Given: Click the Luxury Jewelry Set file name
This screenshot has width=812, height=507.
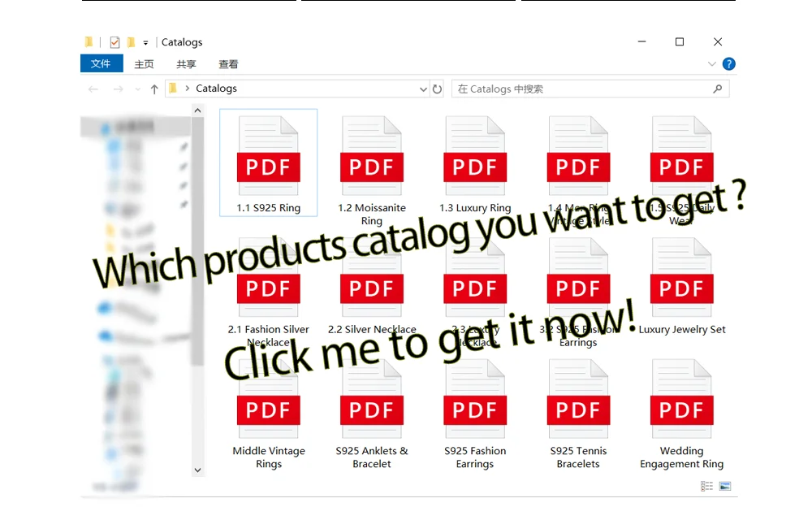Looking at the screenshot, I should coord(682,329).
